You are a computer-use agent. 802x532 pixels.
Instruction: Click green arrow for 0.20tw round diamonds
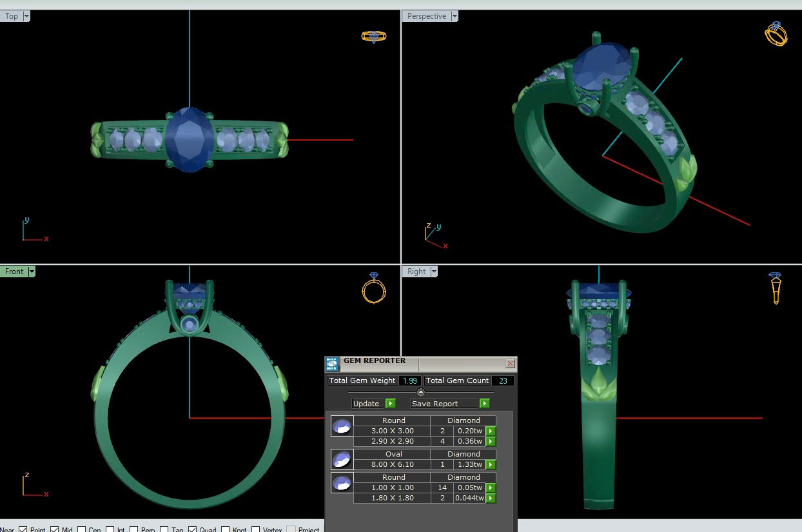[x=490, y=431]
